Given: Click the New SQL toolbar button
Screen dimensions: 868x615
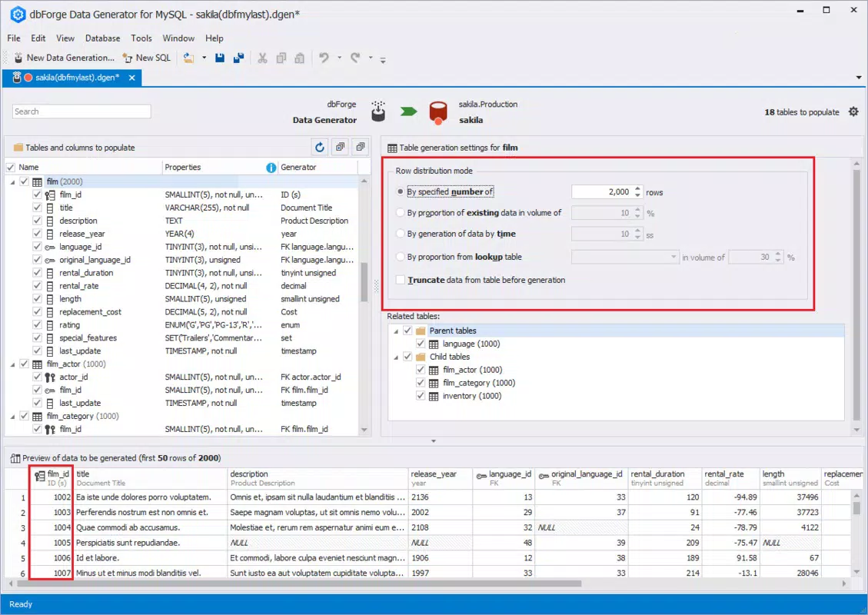Looking at the screenshot, I should 147,58.
